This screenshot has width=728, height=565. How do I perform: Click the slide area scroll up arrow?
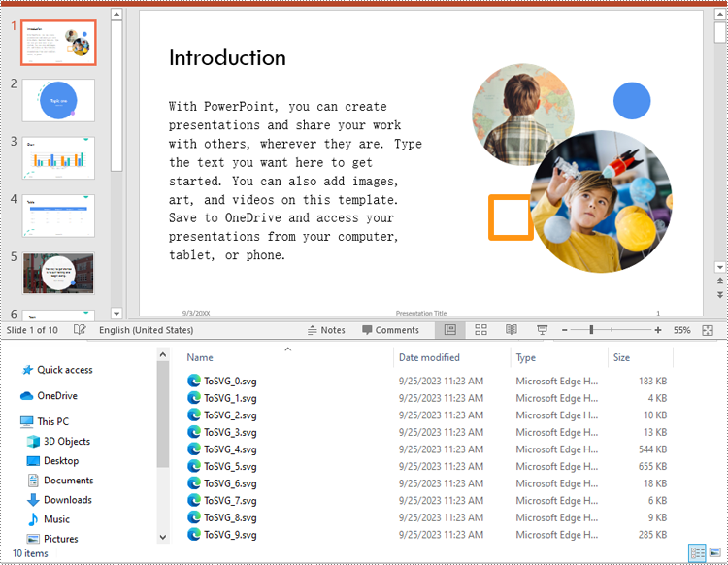(x=720, y=15)
